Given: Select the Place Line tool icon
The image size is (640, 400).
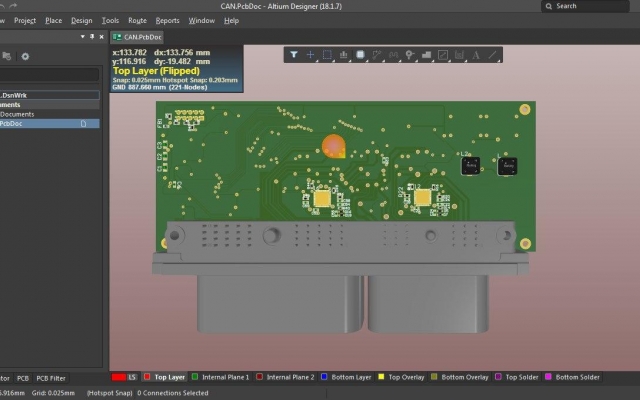Looking at the screenshot, I should 493,55.
